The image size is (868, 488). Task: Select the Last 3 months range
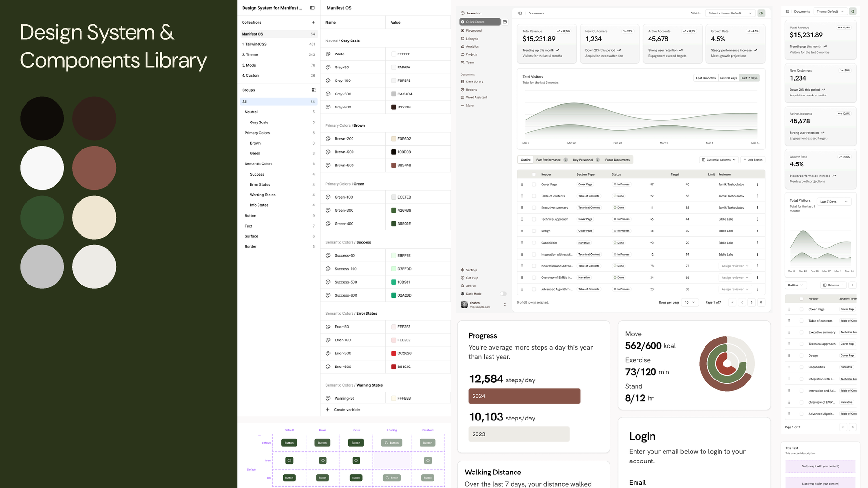tap(705, 78)
